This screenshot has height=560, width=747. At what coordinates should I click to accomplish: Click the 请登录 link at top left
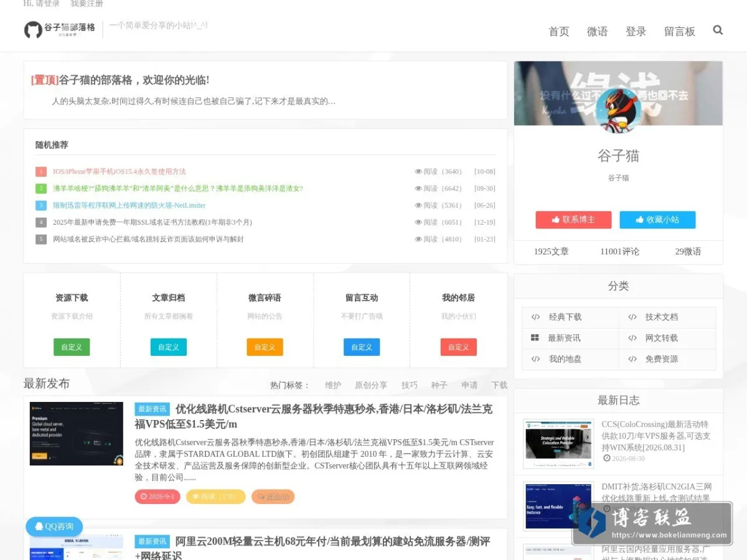[48, 4]
